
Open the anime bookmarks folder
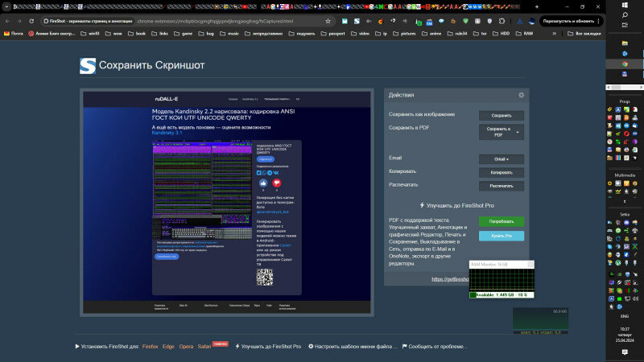[431, 34]
